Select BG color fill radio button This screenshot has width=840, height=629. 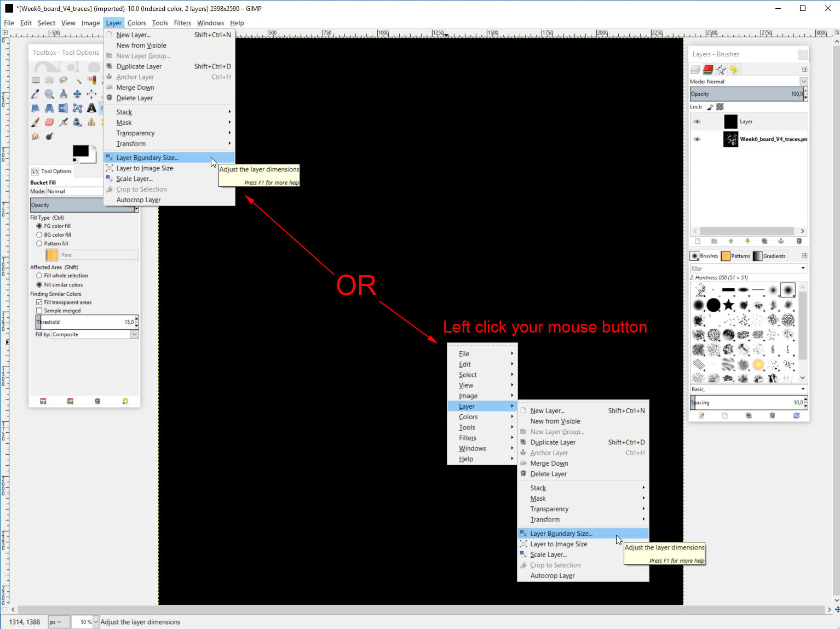[x=39, y=235]
